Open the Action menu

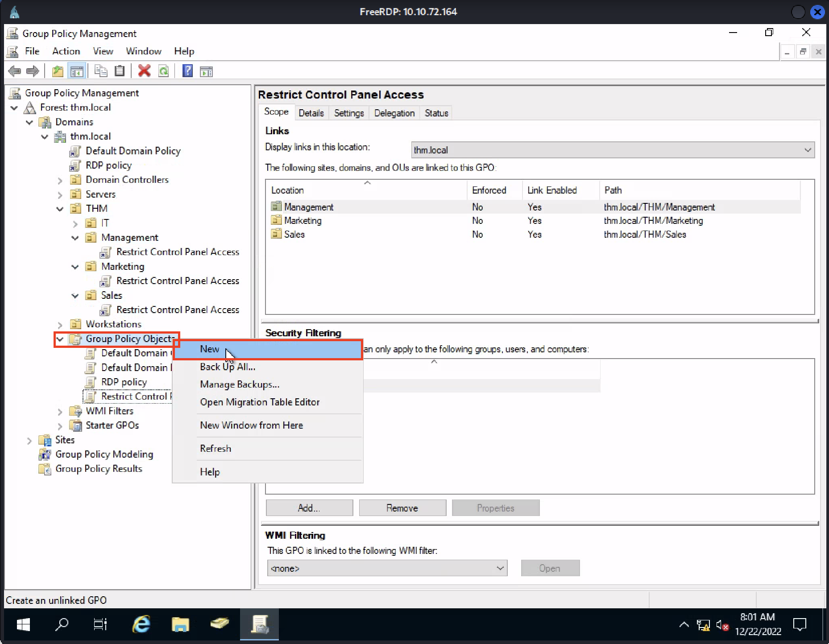pos(66,51)
